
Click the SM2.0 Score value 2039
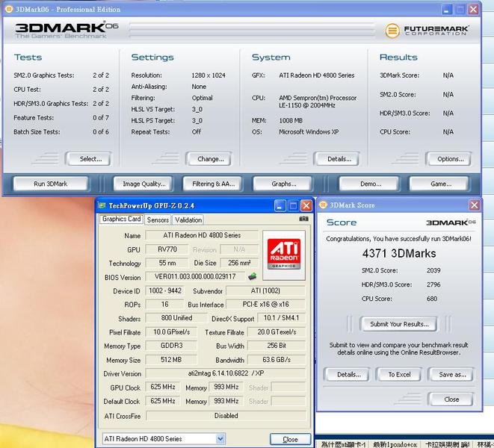(433, 270)
